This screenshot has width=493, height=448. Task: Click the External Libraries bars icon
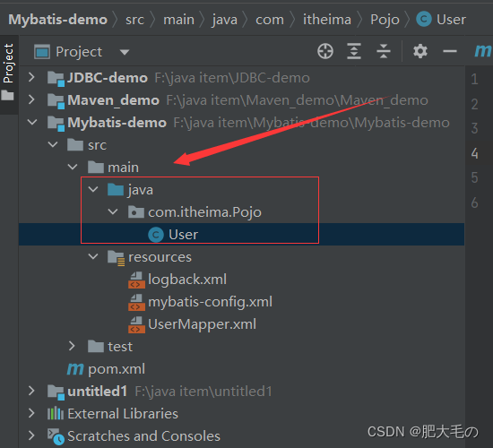[x=56, y=413]
